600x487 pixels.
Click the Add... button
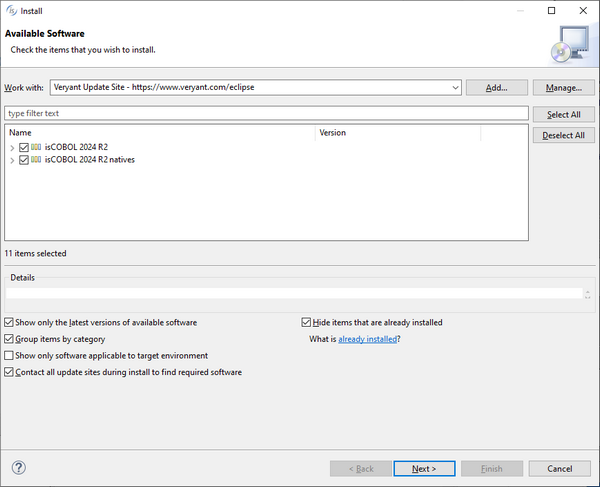click(x=497, y=88)
